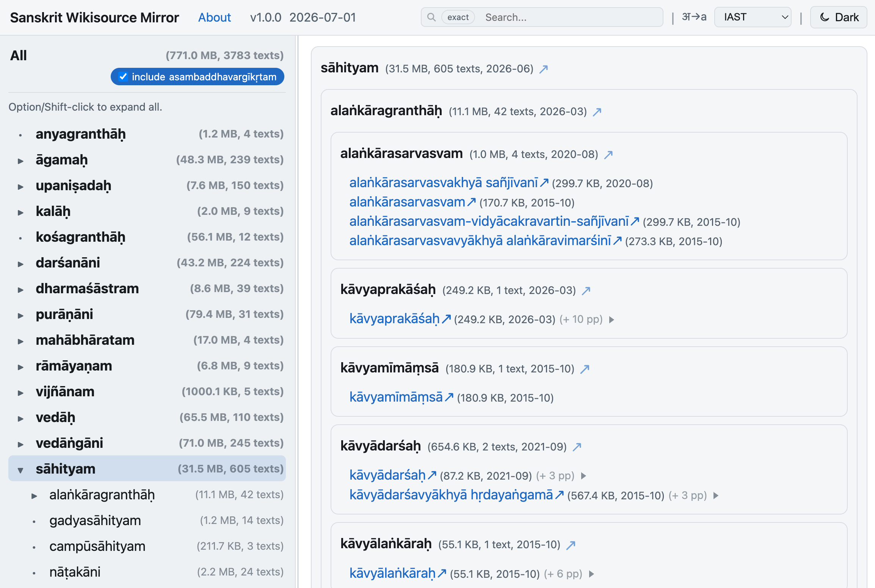Expand the purāṇāni category
Screen dimensions: 875x588
click(x=21, y=315)
